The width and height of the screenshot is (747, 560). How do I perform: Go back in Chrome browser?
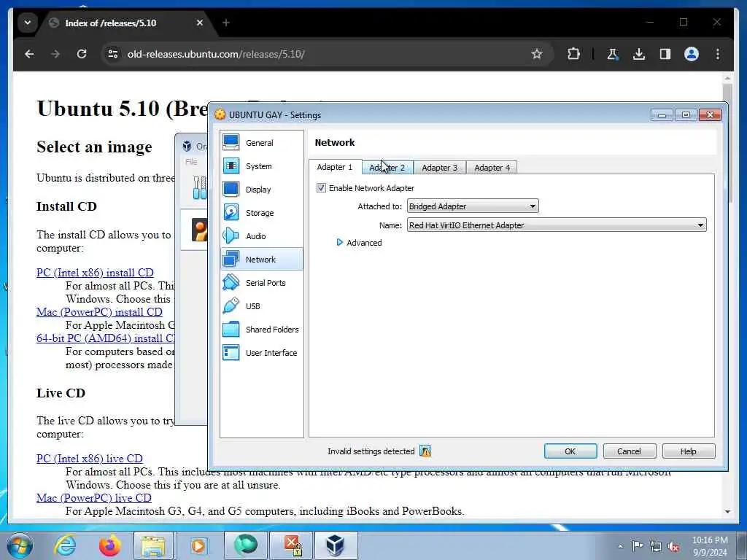pos(29,54)
